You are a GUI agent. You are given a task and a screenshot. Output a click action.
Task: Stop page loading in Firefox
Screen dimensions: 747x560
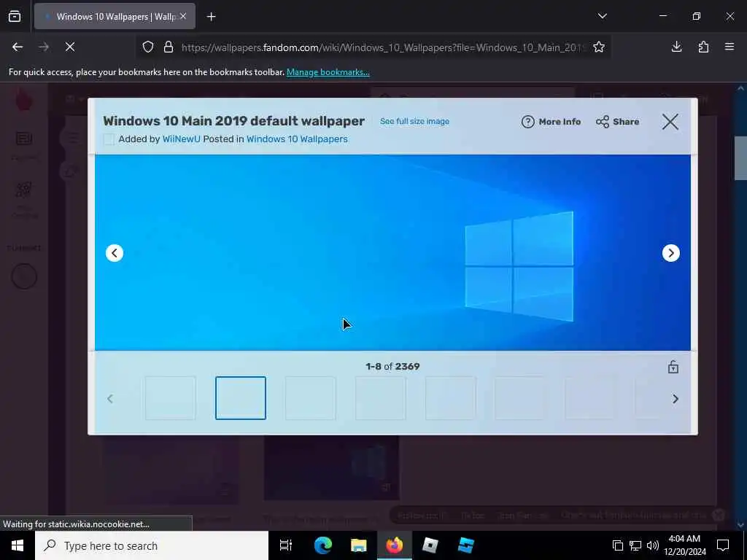69,47
